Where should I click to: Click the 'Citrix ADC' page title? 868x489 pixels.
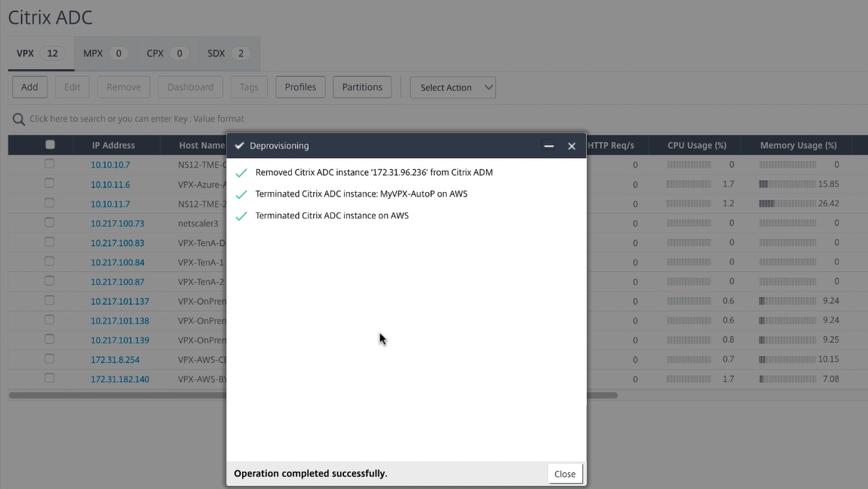(51, 17)
